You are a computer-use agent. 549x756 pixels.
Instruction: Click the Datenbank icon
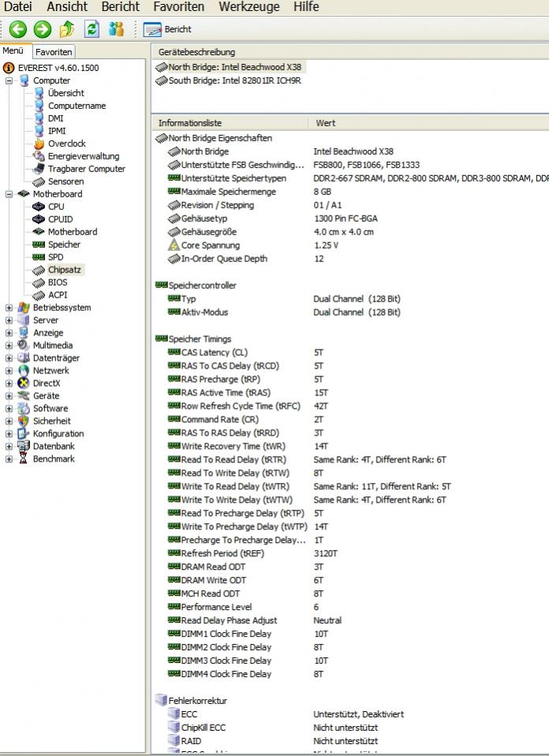[24, 446]
